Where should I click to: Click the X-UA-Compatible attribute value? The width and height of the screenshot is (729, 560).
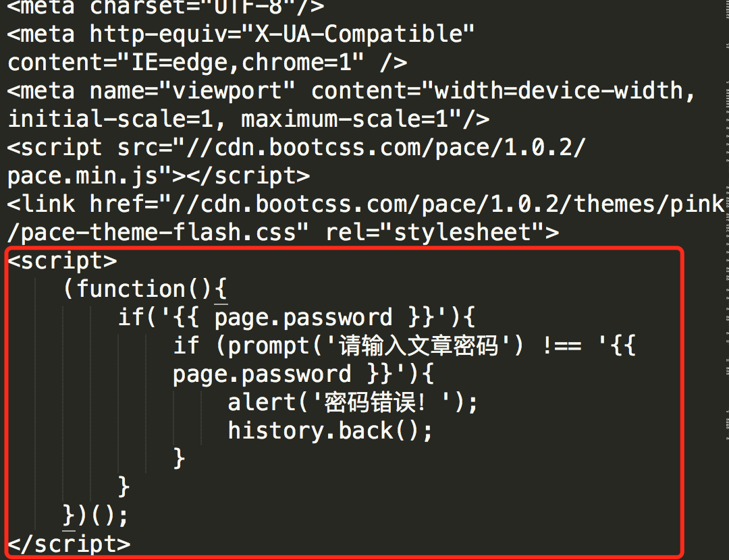pyautogui.click(x=358, y=35)
